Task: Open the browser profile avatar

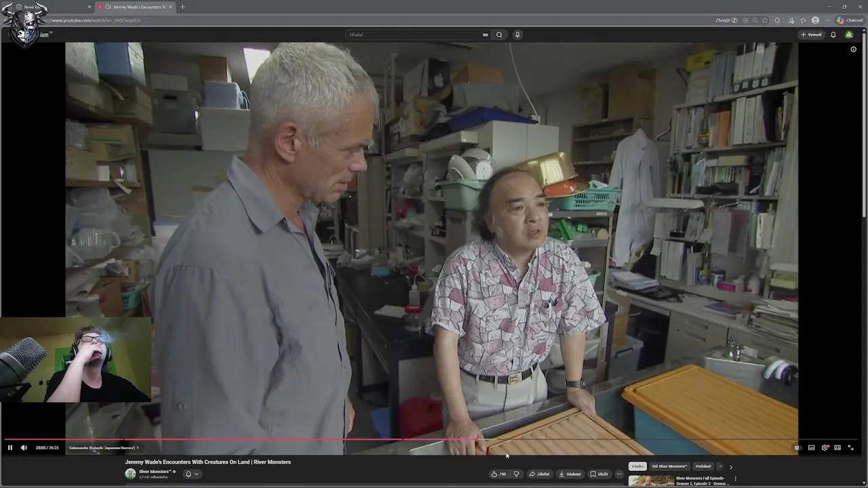Action: (x=815, y=20)
